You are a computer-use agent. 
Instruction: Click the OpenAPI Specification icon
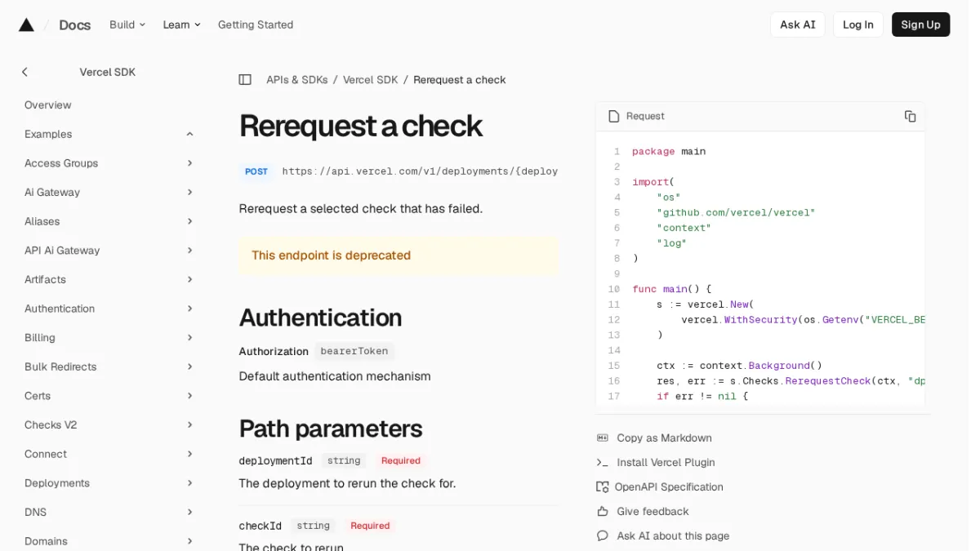pos(603,487)
